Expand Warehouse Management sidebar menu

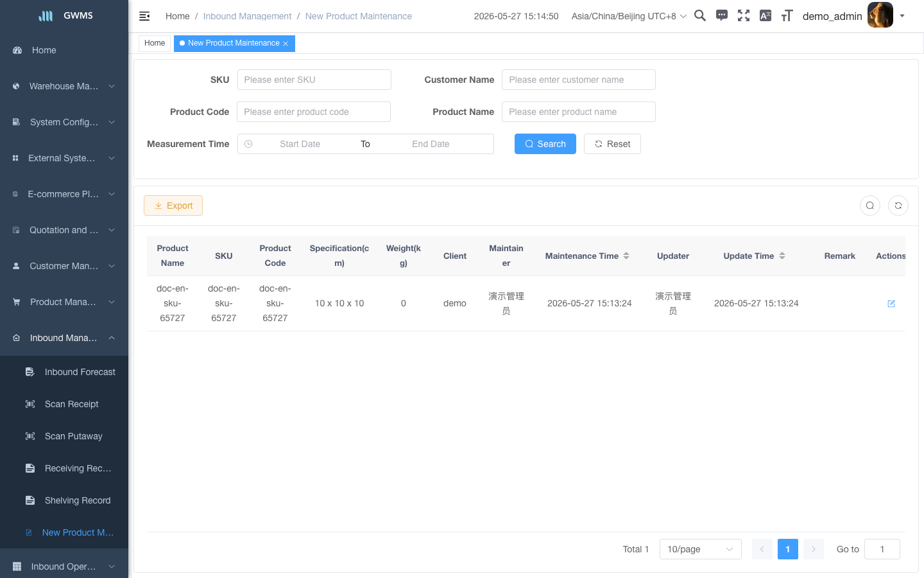coord(64,86)
